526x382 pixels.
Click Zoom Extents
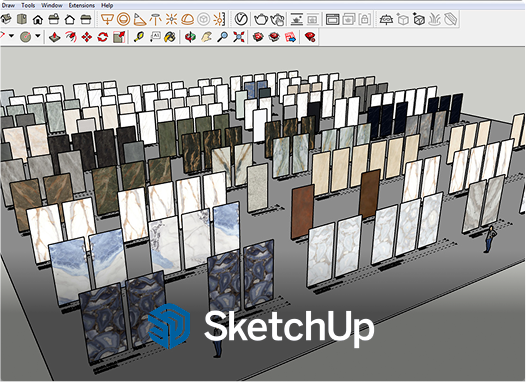[x=239, y=37]
